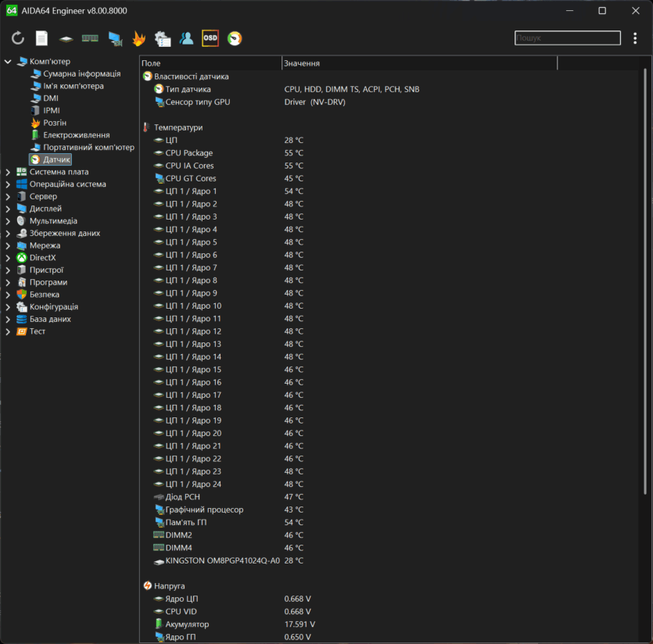Open the users icon in toolbar
Image resolution: width=653 pixels, height=644 pixels.
(186, 38)
